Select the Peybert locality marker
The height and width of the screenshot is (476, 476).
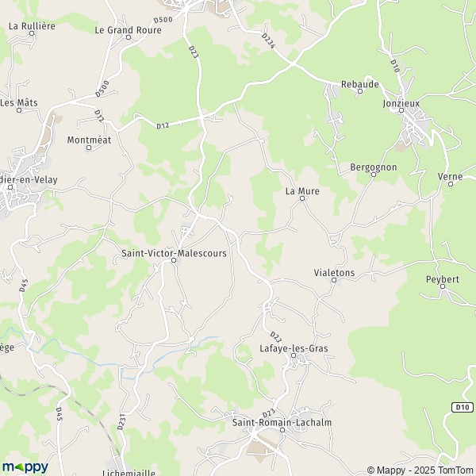(x=443, y=286)
